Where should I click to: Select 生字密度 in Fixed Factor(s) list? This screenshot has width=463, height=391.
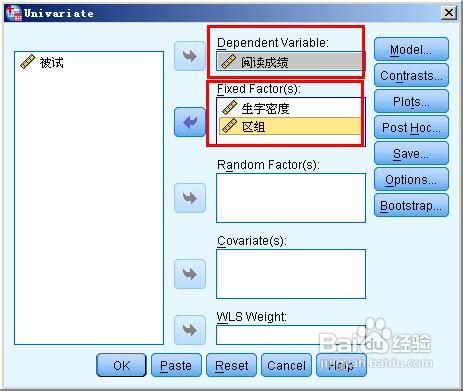tap(289, 108)
